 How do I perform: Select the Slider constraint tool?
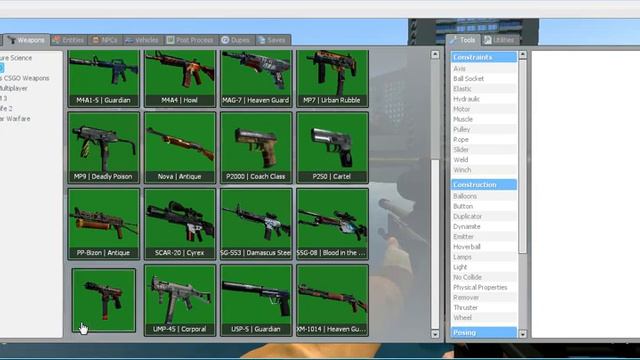coord(484,149)
